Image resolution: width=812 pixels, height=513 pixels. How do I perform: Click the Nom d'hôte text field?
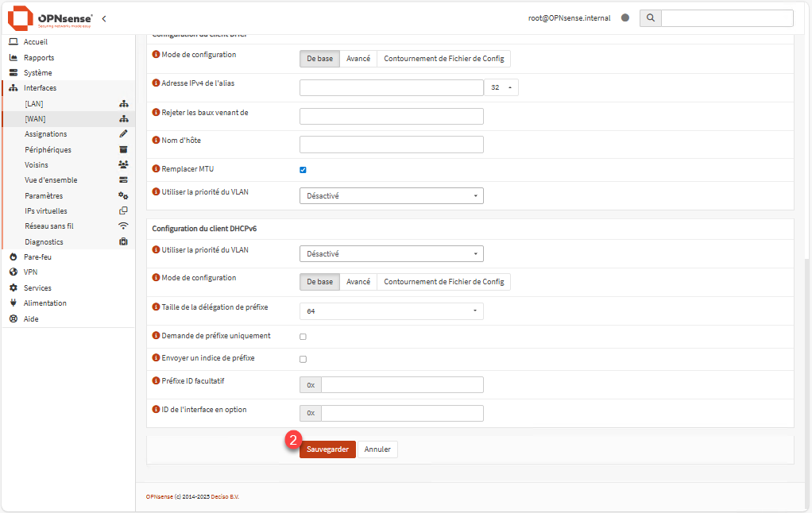tap(391, 145)
